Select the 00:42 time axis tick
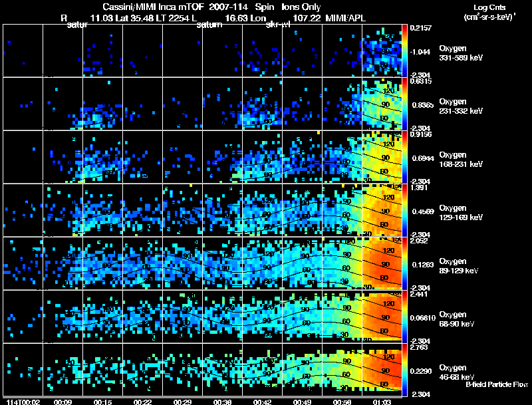Viewport: 532px width, 405px height. pyautogui.click(x=262, y=402)
